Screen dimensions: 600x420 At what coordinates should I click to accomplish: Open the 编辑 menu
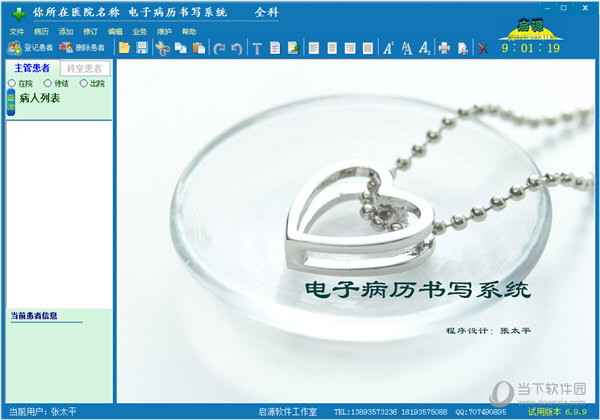point(115,32)
